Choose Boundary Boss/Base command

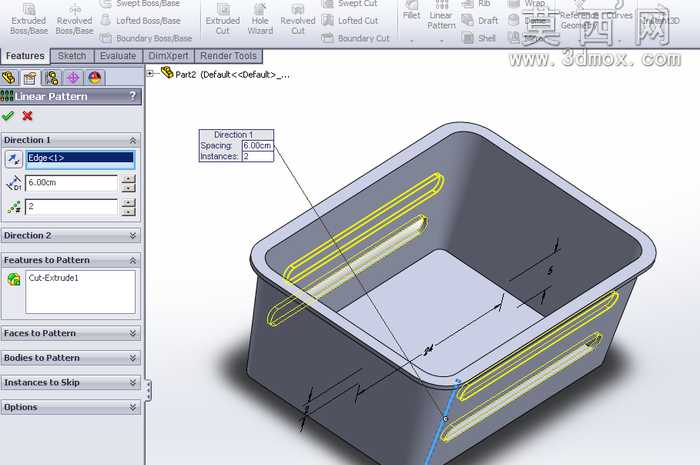coord(146,38)
